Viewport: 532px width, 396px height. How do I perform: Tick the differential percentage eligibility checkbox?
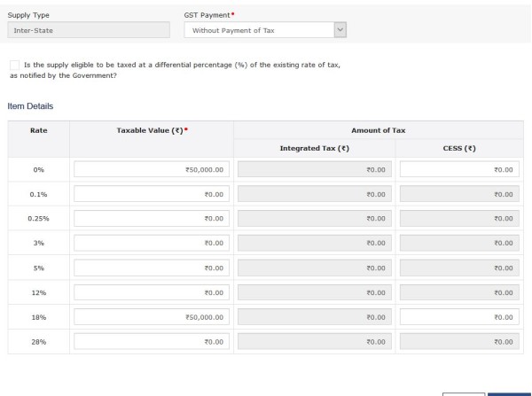click(14, 66)
